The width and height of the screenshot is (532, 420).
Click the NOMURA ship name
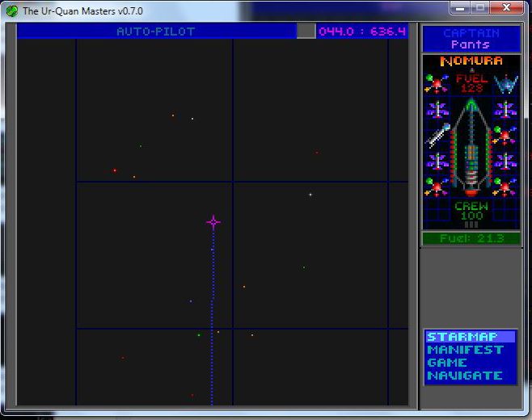click(471, 61)
